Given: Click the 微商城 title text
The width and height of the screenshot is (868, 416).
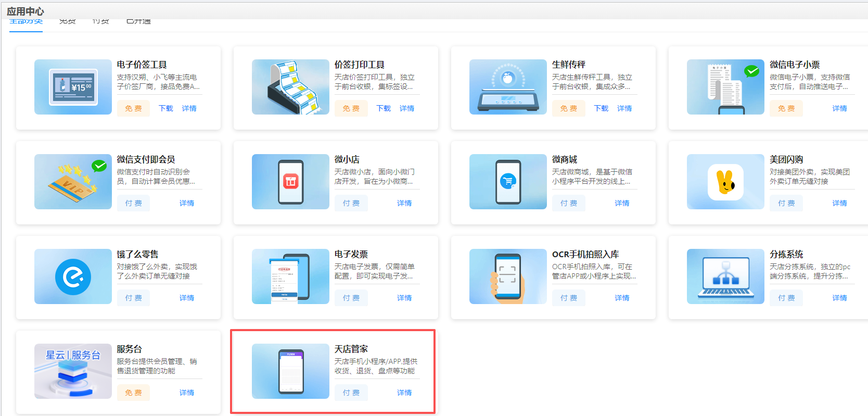Looking at the screenshot, I should click(565, 159).
